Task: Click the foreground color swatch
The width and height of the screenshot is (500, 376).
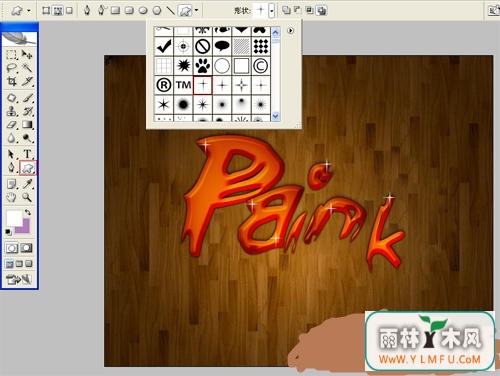Action: coord(14,218)
